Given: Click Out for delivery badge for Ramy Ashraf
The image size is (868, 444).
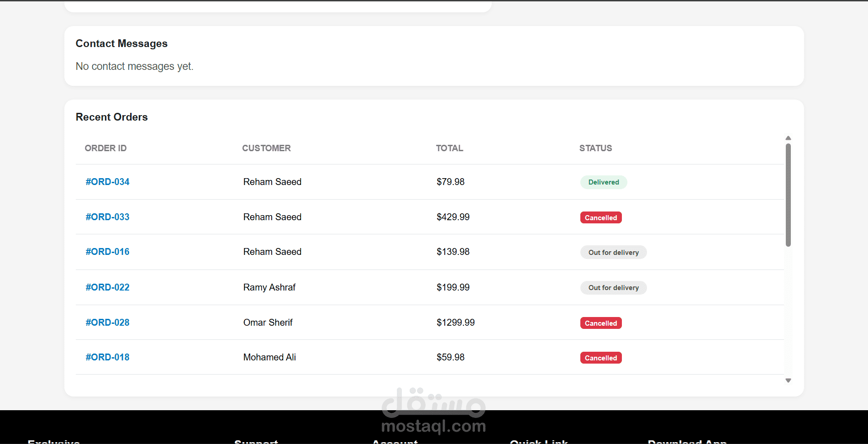Looking at the screenshot, I should coord(613,288).
